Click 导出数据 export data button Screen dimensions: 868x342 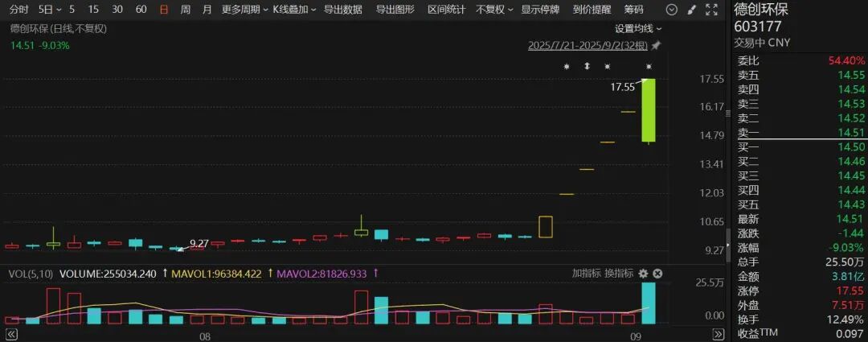[342, 10]
